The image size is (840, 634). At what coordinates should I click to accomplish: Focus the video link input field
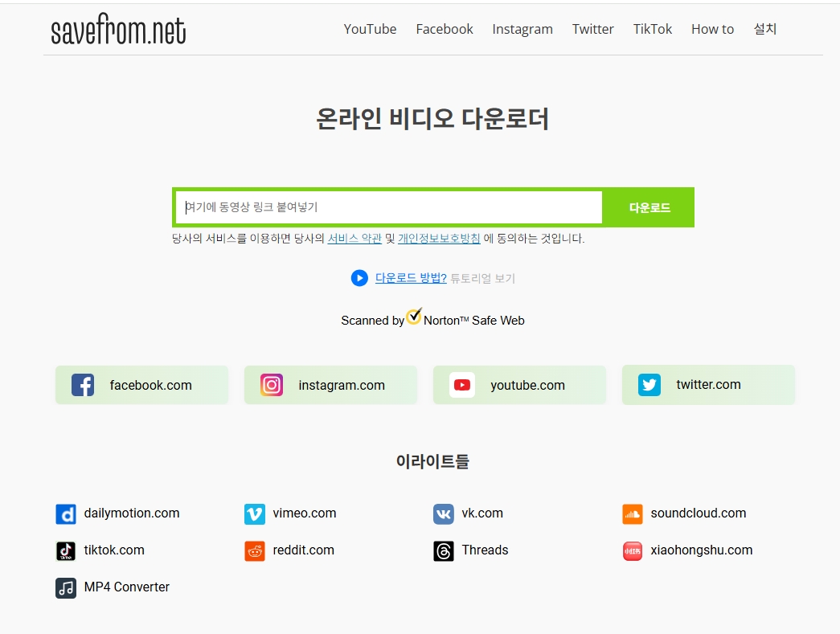click(x=389, y=207)
